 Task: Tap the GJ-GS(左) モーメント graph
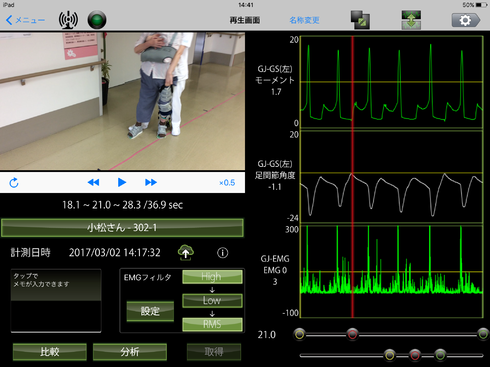(x=392, y=82)
